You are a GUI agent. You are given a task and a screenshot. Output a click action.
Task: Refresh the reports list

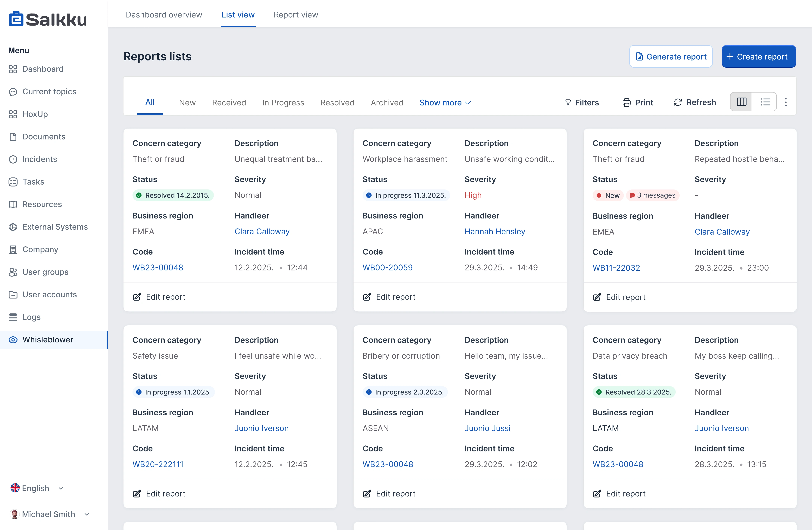pyautogui.click(x=695, y=102)
